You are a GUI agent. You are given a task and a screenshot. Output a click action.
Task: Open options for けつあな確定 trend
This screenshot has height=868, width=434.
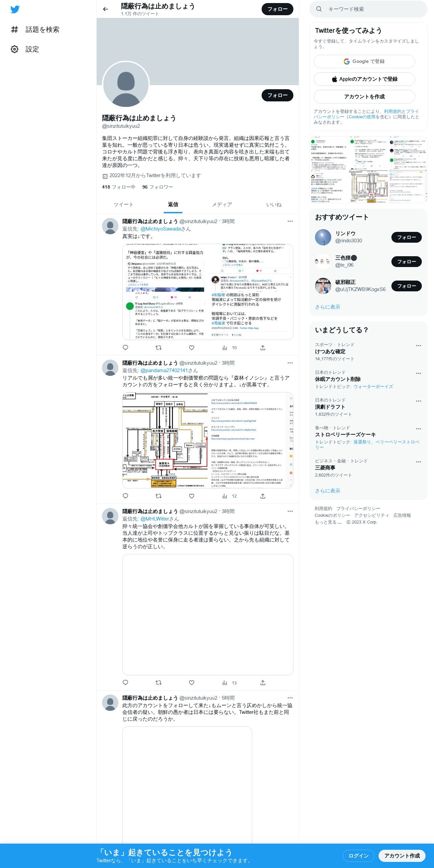tap(418, 346)
